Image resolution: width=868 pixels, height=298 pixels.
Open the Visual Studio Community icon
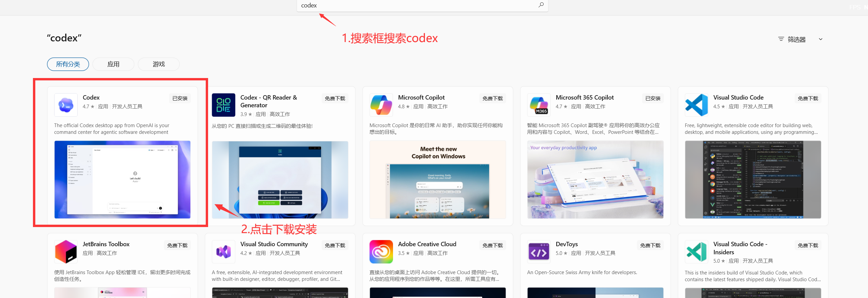224,252
